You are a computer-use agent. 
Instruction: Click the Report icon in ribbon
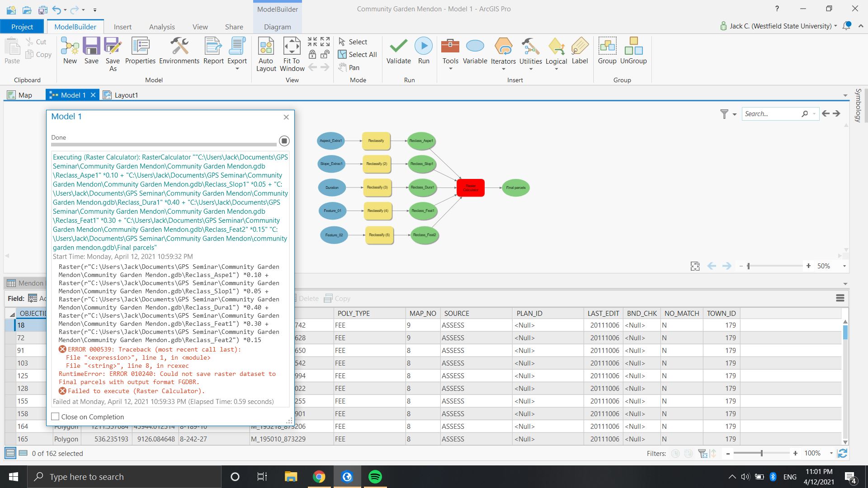[x=213, y=46]
